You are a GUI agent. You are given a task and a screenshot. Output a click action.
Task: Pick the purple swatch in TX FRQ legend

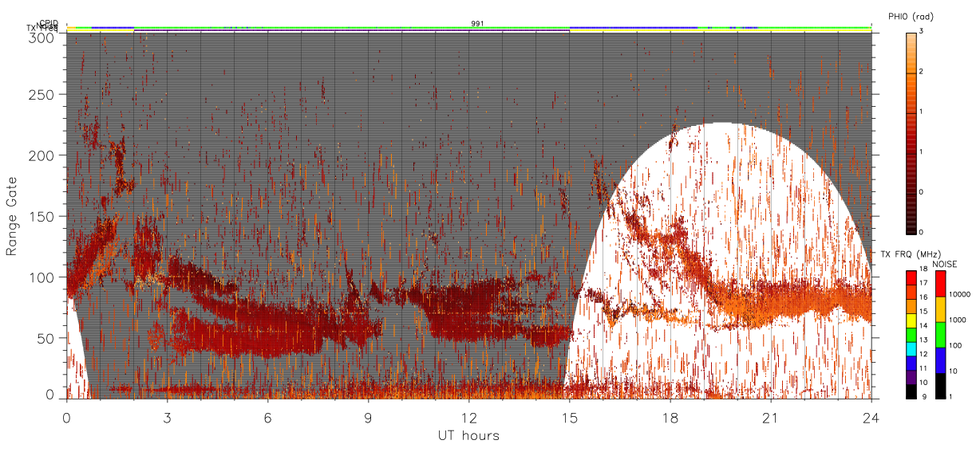point(911,378)
